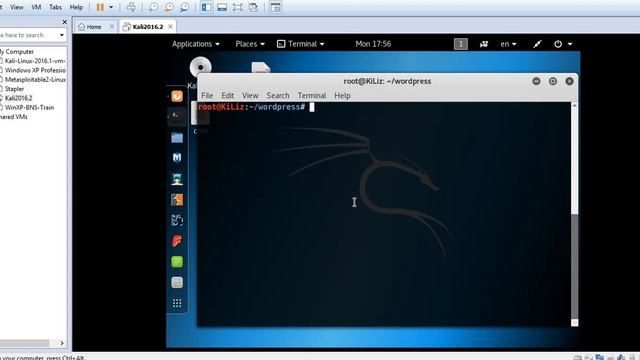
Task: Toggle the library sidebar view icon
Action: pyautogui.click(x=207, y=7)
